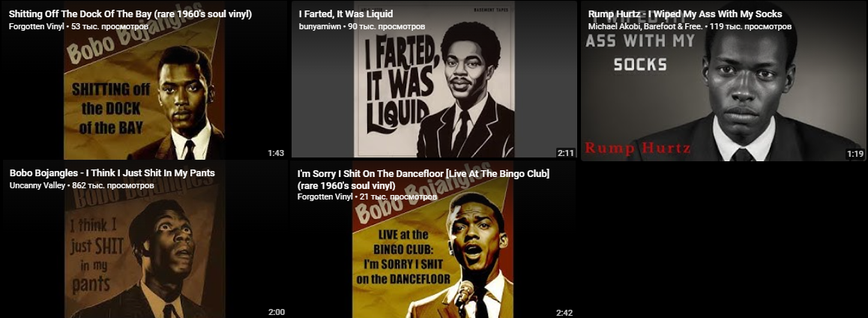Open the Rump Hurtz socks video thumbnail
This screenshot has height=318, width=868.
coord(723,81)
